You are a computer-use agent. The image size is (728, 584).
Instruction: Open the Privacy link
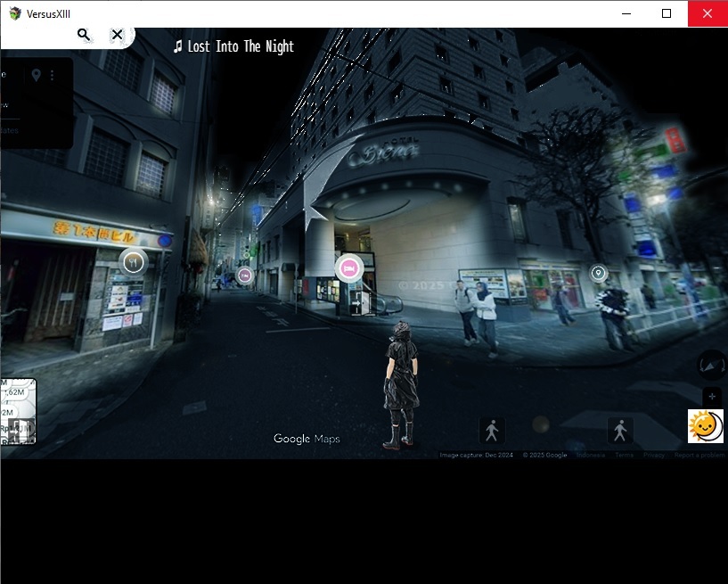coord(654,455)
